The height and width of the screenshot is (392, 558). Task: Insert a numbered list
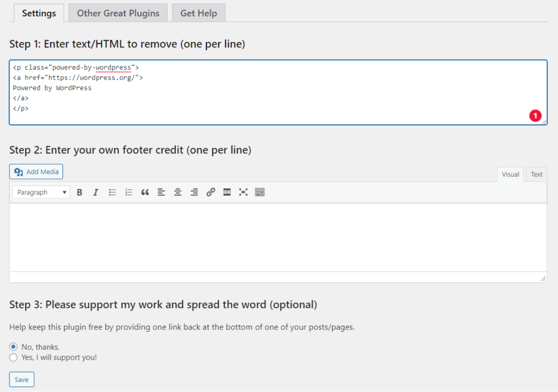coord(128,192)
